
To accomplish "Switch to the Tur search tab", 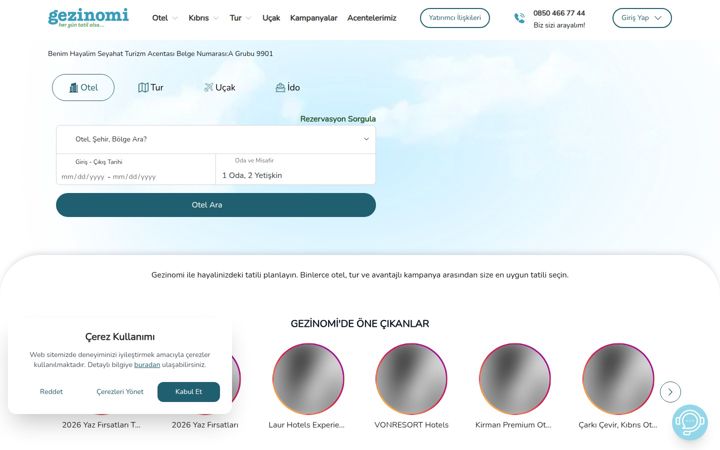I will (x=151, y=88).
